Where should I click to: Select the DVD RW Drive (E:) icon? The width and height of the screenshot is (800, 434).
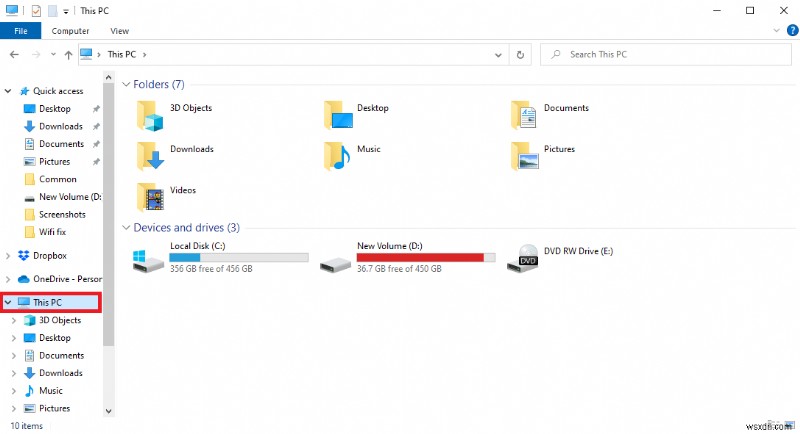pos(523,258)
